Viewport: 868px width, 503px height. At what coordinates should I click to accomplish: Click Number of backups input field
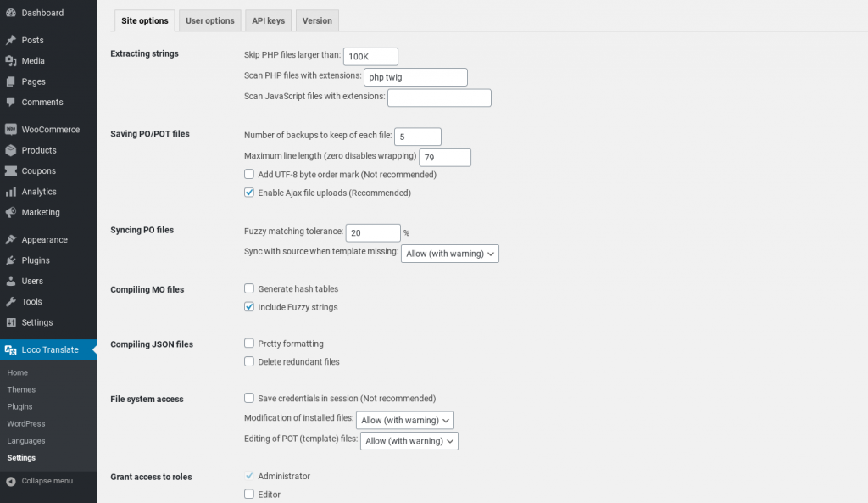point(417,137)
